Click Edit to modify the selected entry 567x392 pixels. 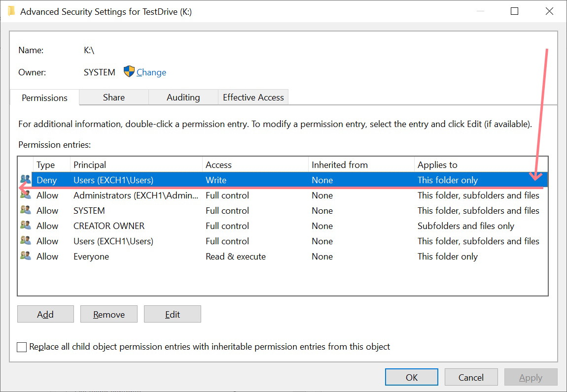172,314
